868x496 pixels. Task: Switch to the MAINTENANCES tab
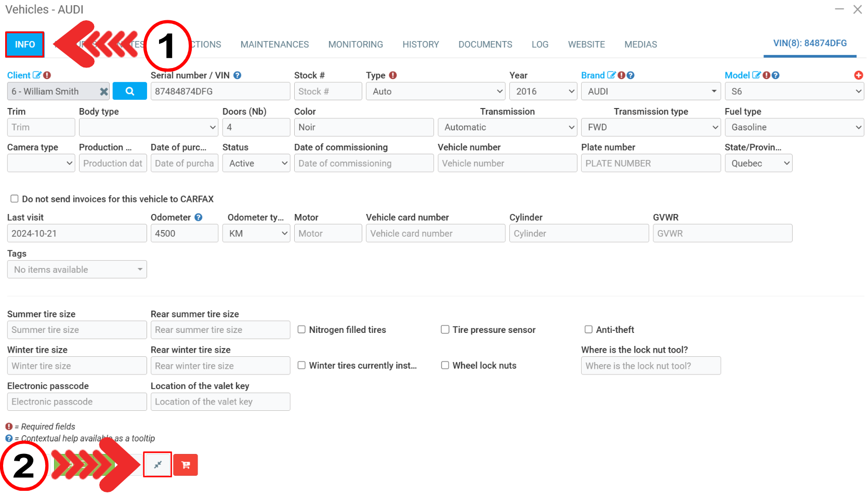click(x=274, y=45)
